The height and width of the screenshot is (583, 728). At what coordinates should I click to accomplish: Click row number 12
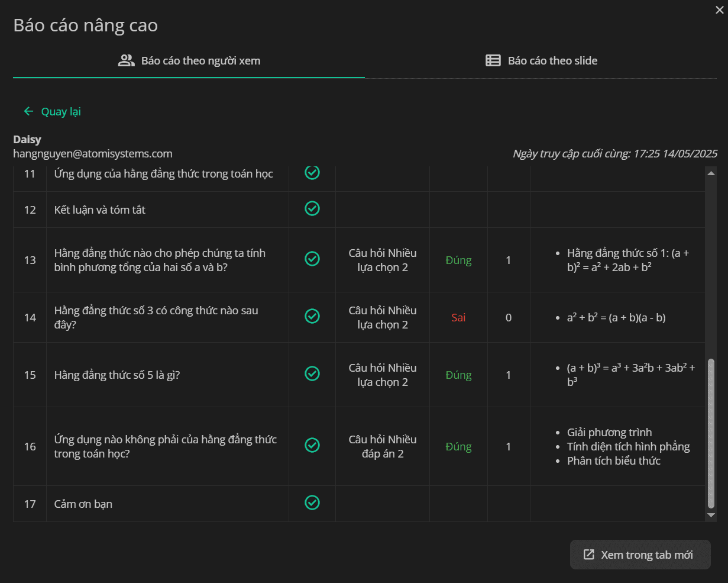30,210
